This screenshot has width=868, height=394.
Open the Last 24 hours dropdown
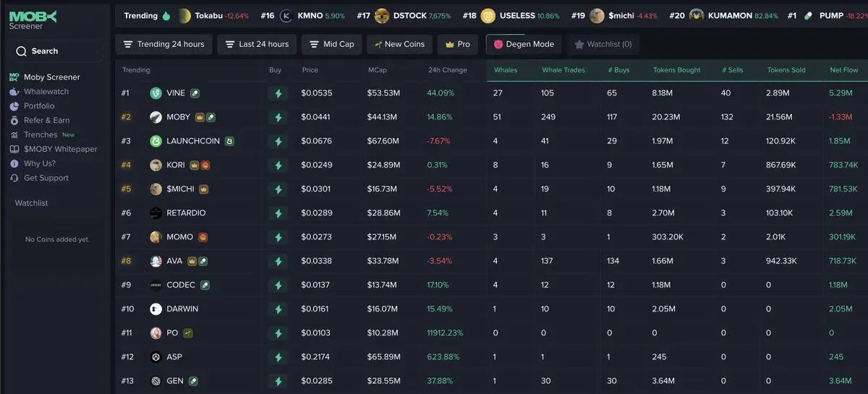click(257, 44)
